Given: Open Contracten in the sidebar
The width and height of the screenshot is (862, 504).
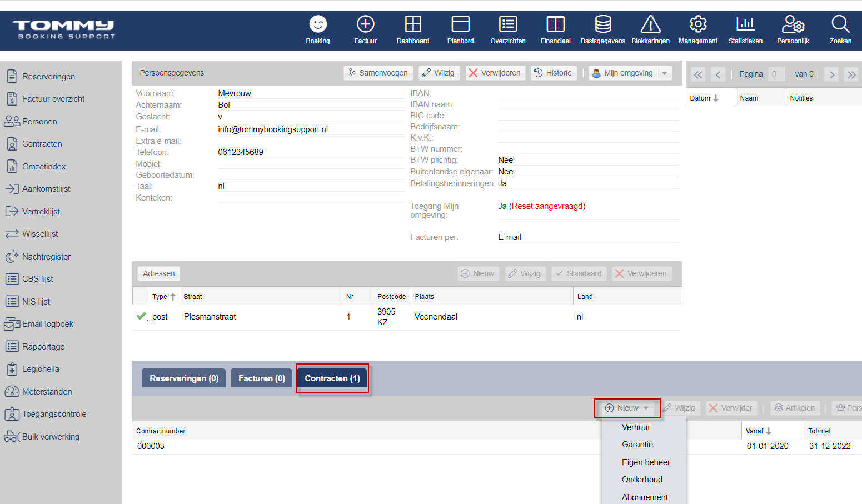Looking at the screenshot, I should pos(42,144).
